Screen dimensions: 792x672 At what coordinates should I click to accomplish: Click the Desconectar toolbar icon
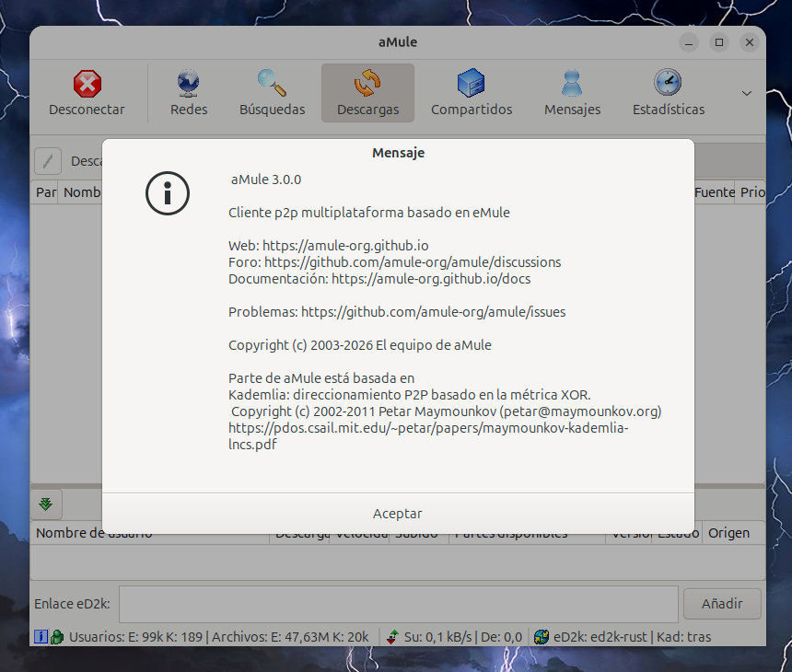[x=87, y=84]
